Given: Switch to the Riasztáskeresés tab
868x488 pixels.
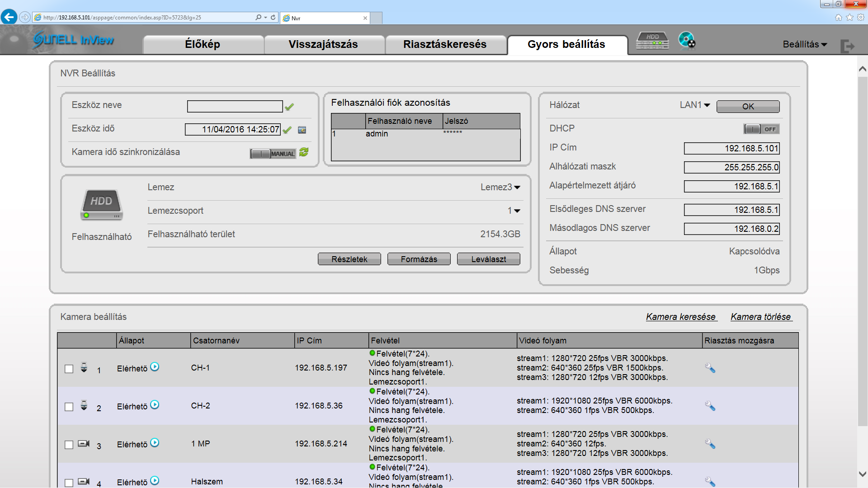Looking at the screenshot, I should pyautogui.click(x=445, y=44).
